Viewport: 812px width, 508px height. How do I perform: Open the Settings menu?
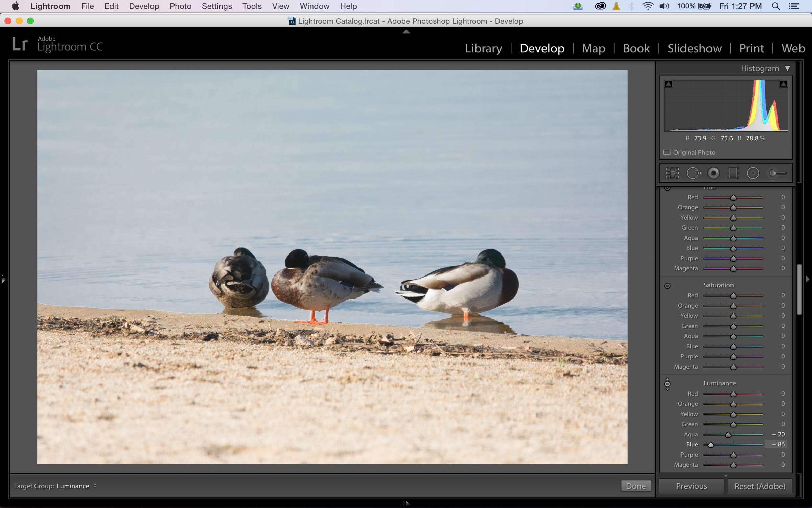tap(216, 6)
